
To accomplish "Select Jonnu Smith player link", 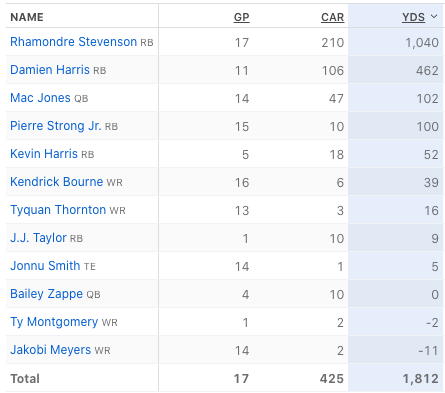I will [45, 266].
